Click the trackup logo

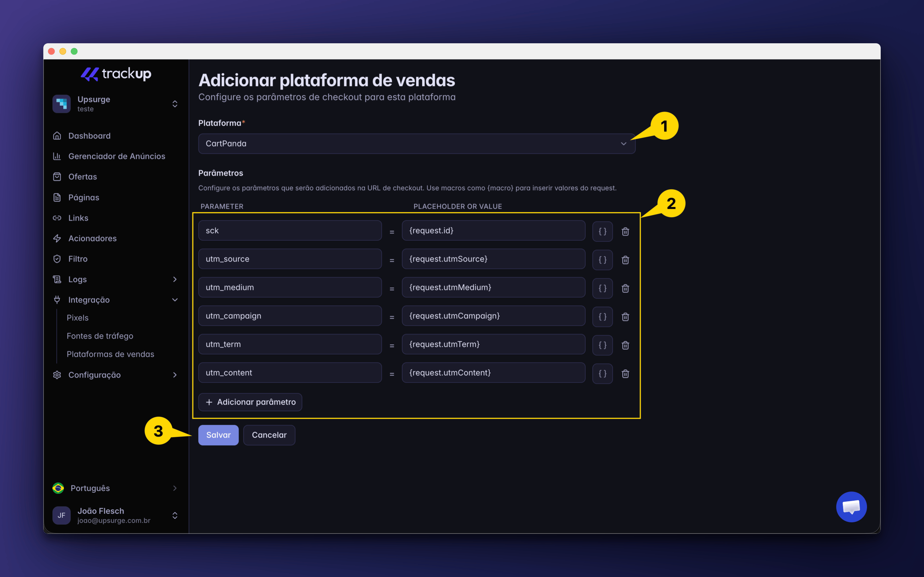click(116, 74)
